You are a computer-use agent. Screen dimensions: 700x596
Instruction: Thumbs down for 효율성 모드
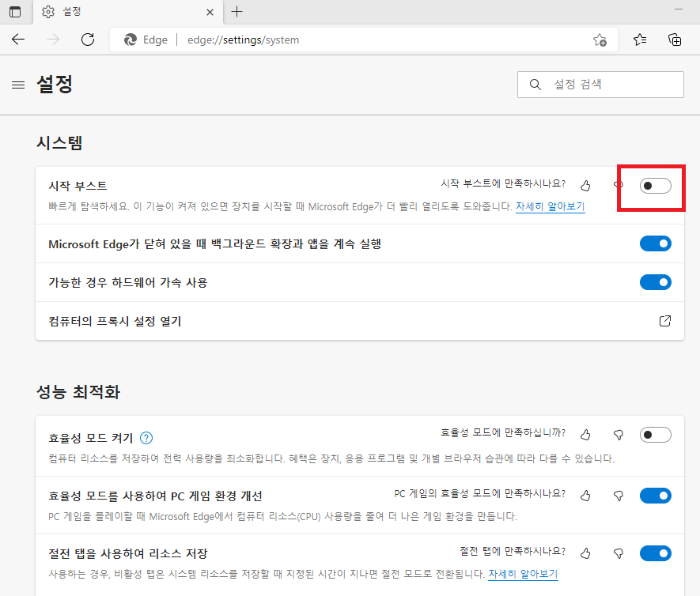tap(619, 435)
